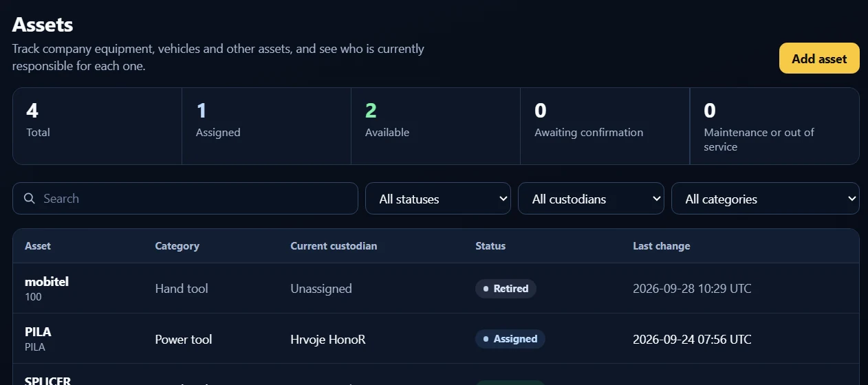Open the PILA asset row
This screenshot has width=868, height=385.
[x=436, y=339]
